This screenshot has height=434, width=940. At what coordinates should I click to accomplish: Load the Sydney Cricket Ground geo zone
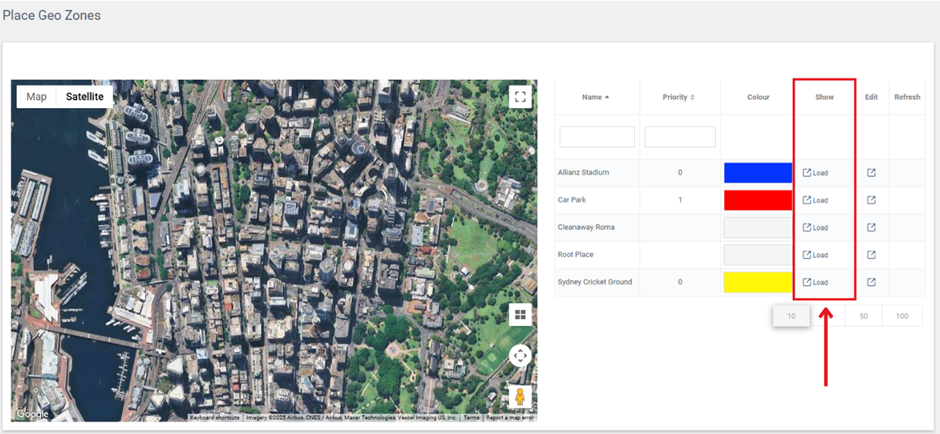coord(815,282)
